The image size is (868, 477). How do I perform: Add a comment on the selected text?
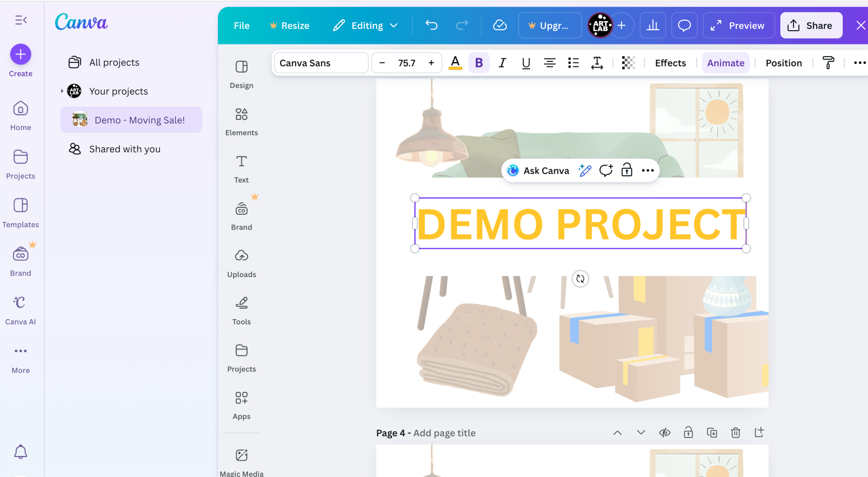click(x=606, y=171)
